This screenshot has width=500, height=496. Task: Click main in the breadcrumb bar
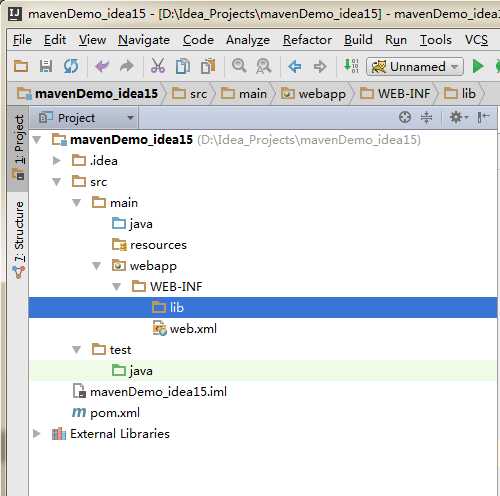(x=244, y=94)
